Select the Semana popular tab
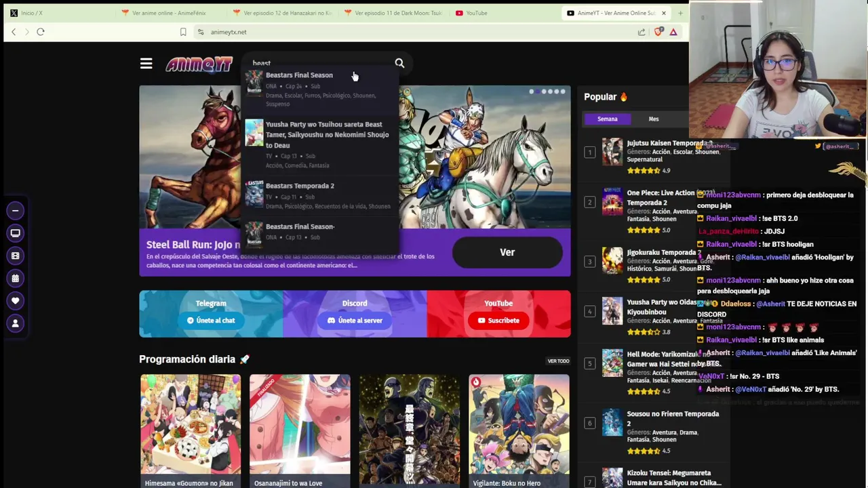The height and width of the screenshot is (488, 868). pyautogui.click(x=608, y=119)
